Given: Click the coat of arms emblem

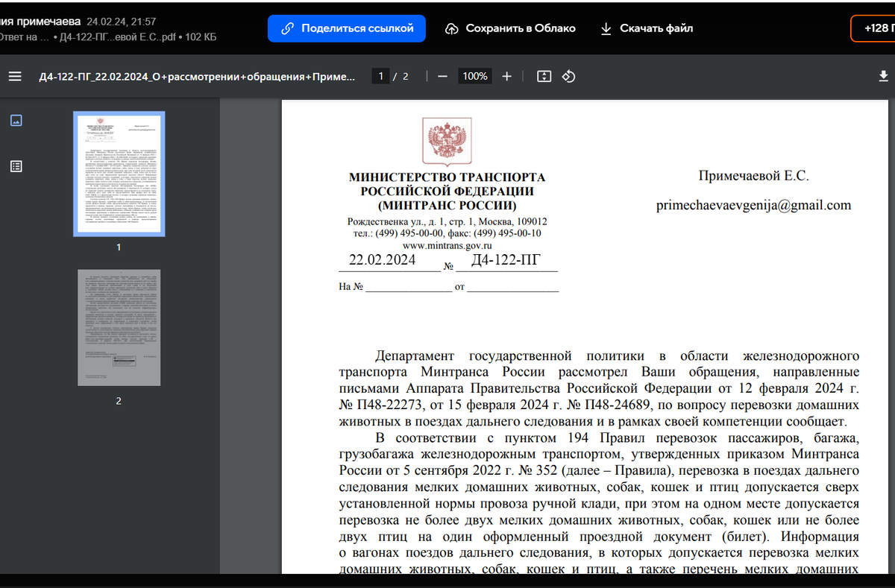Looking at the screenshot, I should pyautogui.click(x=446, y=141).
